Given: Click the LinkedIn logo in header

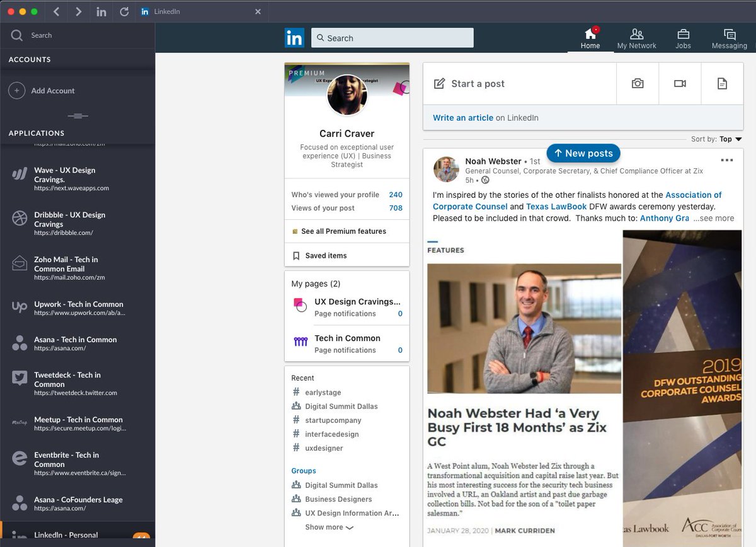Looking at the screenshot, I should click(x=294, y=38).
